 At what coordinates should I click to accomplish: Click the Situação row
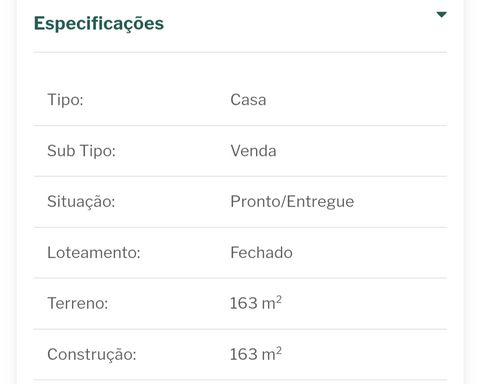pyautogui.click(x=240, y=202)
